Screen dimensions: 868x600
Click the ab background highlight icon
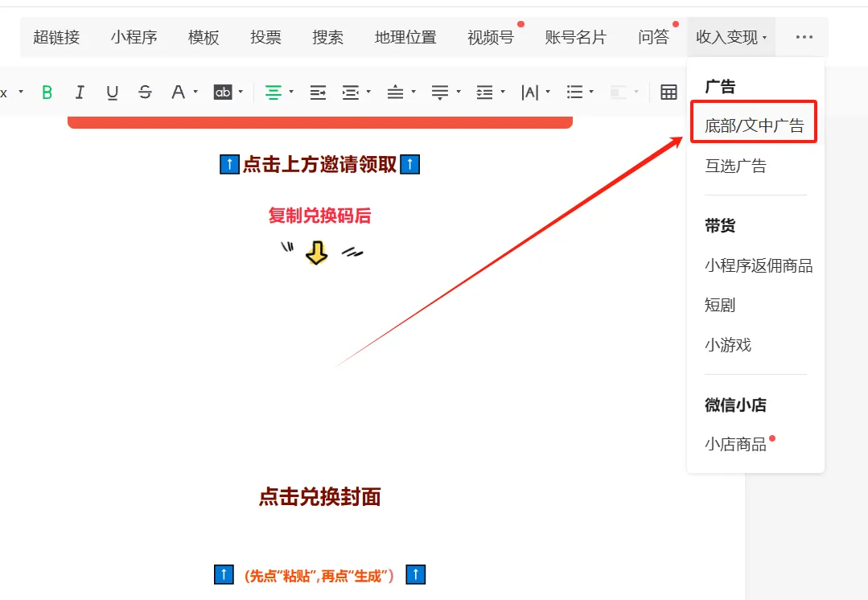[x=223, y=92]
